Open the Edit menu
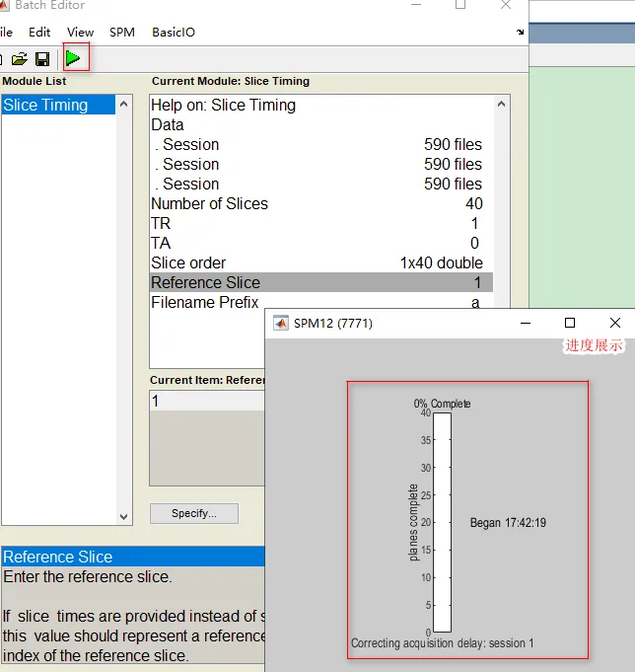 [39, 33]
